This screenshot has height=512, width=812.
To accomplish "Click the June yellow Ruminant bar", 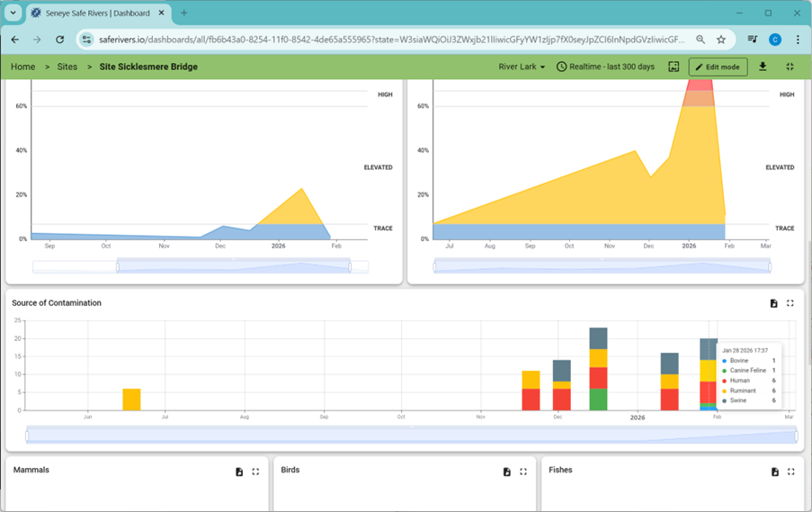I will pos(131,400).
